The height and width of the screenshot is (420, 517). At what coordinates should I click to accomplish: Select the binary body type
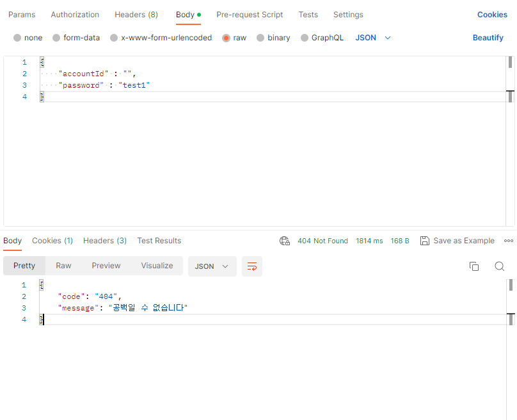[x=273, y=38]
